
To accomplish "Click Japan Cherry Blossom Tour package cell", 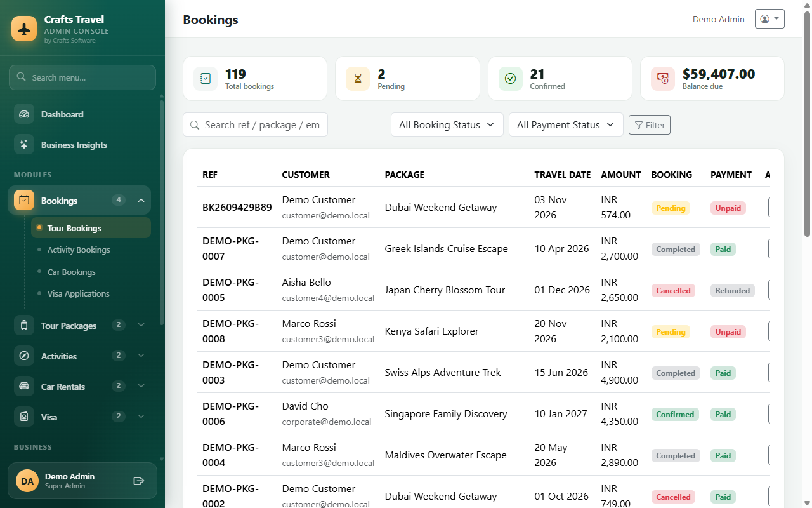I will 445,290.
